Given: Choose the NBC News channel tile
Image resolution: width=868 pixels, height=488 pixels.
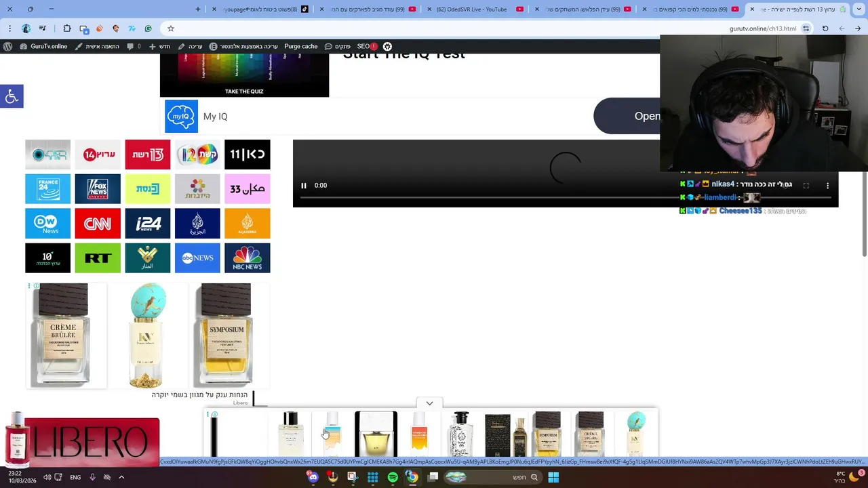Looking at the screenshot, I should [247, 258].
